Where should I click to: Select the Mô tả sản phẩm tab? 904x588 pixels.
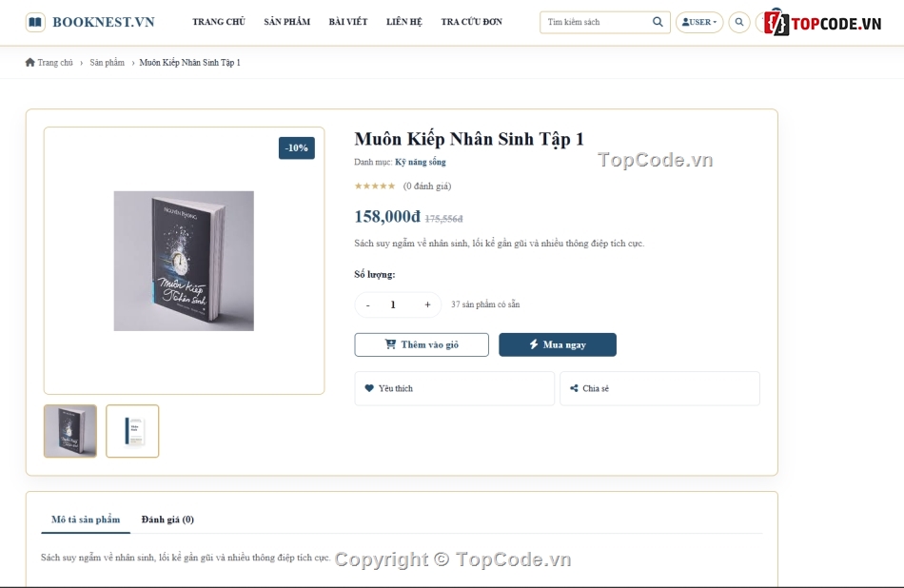[x=86, y=519]
